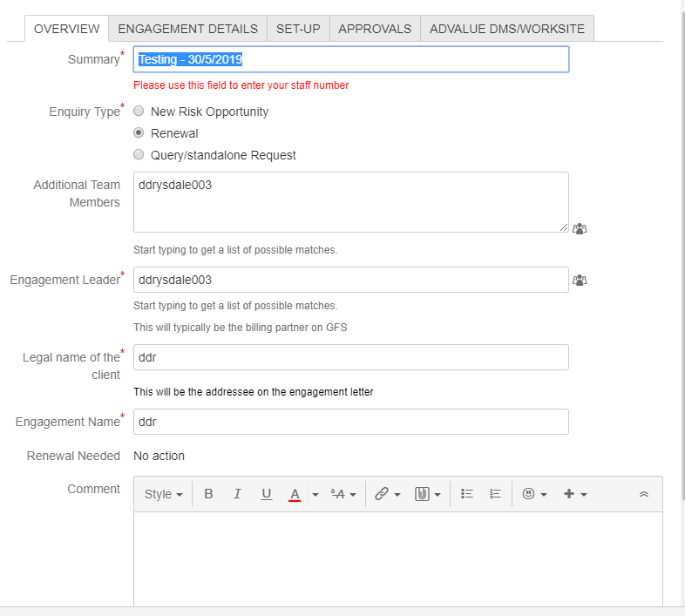Viewport: 685px width, 616px height.
Task: Click the plus insert-other icon
Action: pos(569,494)
